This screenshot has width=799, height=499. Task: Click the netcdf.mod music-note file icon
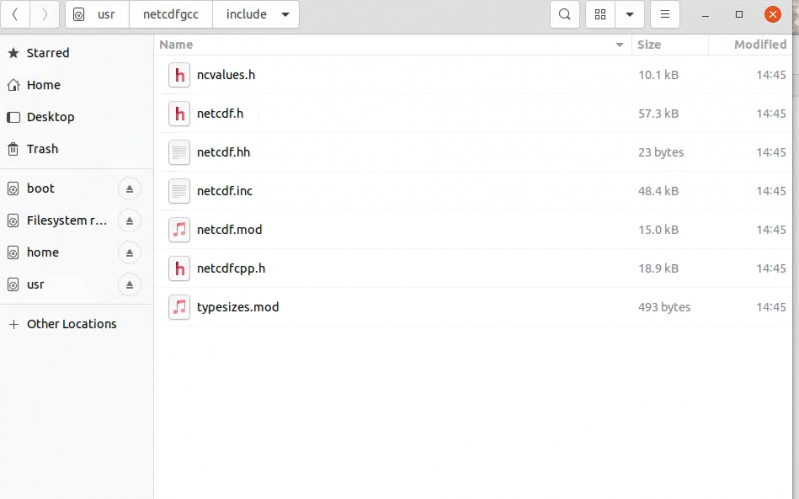(x=179, y=230)
